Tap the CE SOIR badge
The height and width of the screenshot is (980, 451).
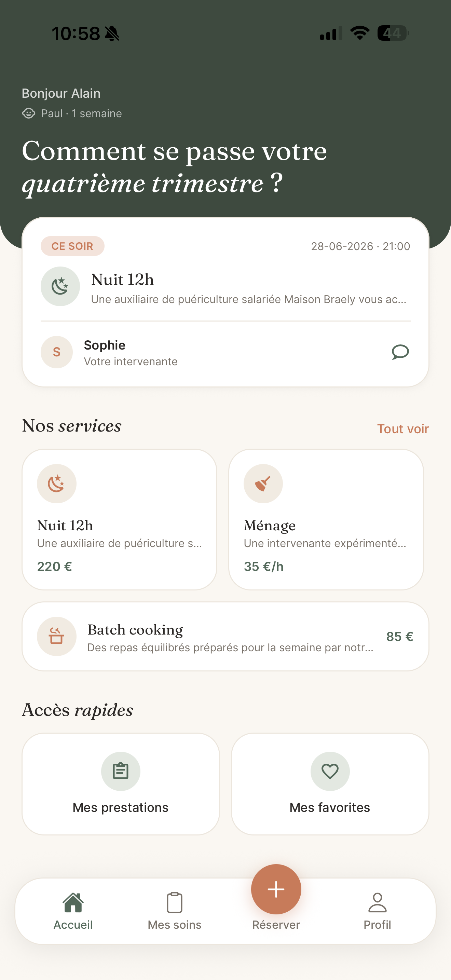[73, 246]
